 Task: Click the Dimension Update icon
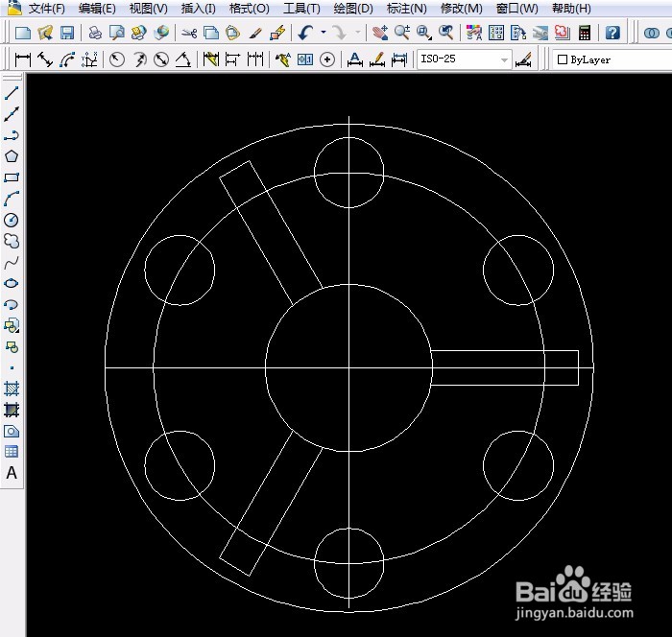[x=399, y=59]
